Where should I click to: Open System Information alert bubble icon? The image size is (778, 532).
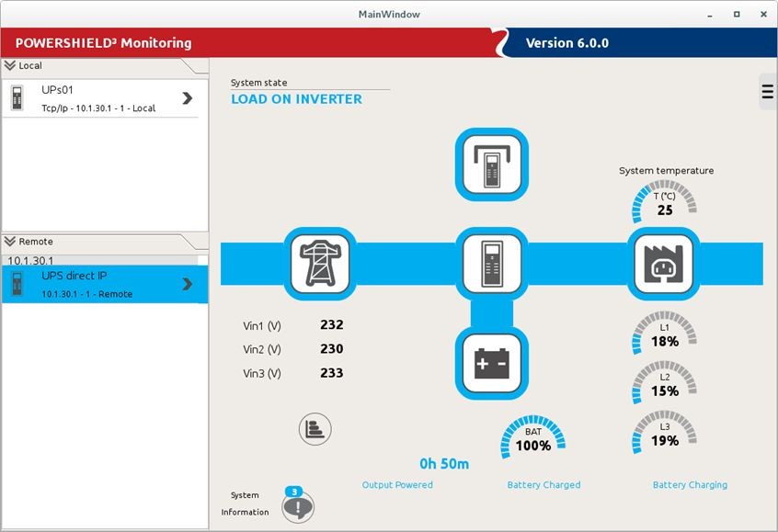298,505
